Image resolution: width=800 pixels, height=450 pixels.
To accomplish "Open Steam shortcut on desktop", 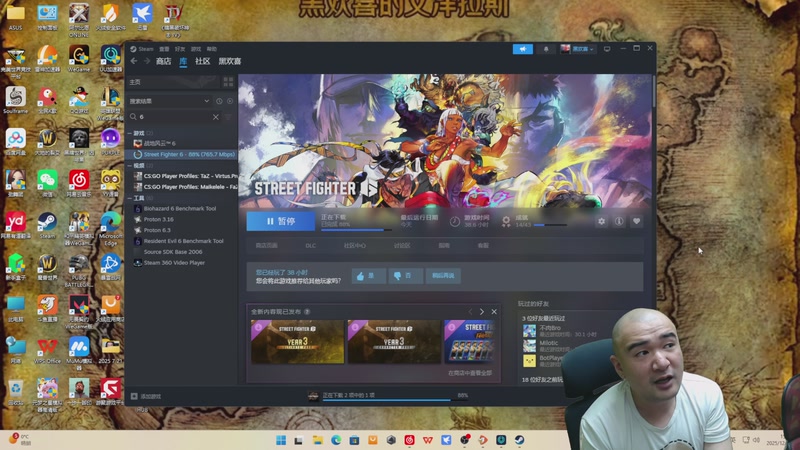I will click(x=47, y=226).
